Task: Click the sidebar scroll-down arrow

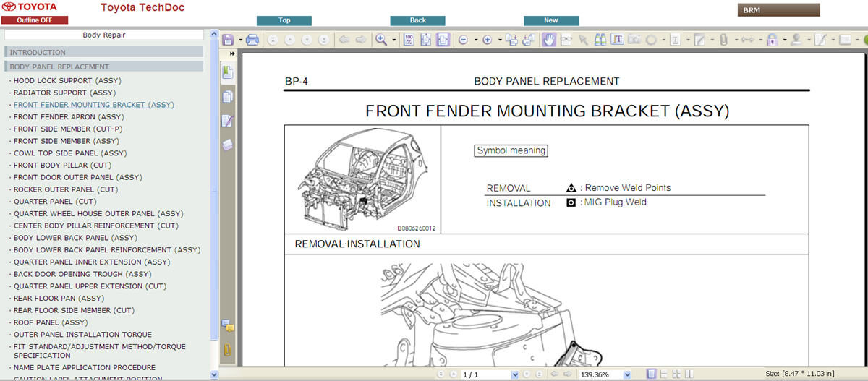Action: 213,374
